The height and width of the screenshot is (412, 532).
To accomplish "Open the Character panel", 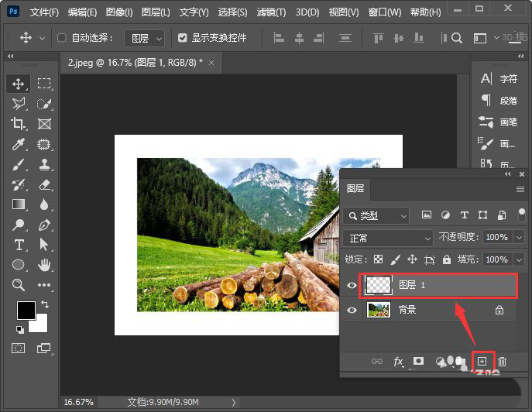I will point(499,79).
